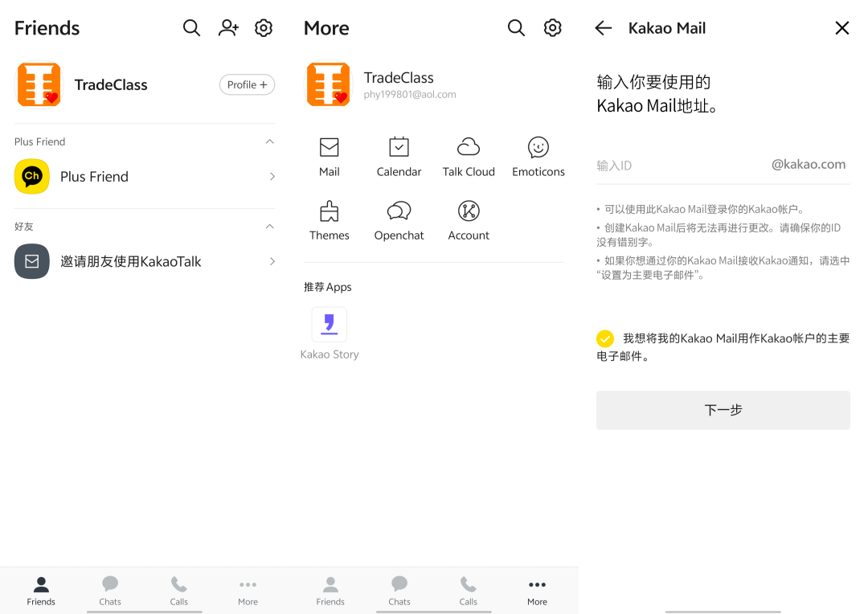The height and width of the screenshot is (614, 868).
Task: Switch to Chats tab in More screen
Action: click(399, 591)
